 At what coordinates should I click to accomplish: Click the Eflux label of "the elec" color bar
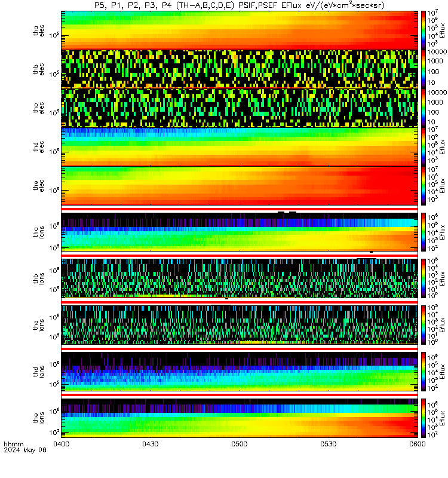443,186
